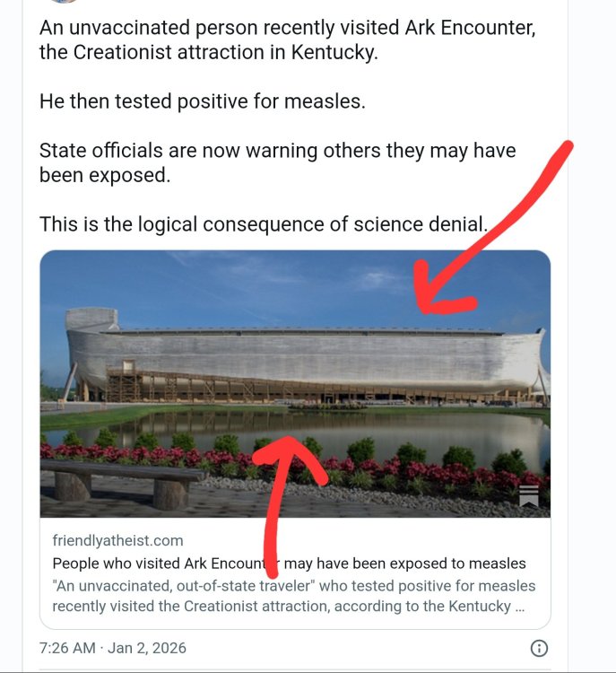The image size is (616, 673).
Task: Click the "science denial" sentence
Action: click(x=264, y=224)
